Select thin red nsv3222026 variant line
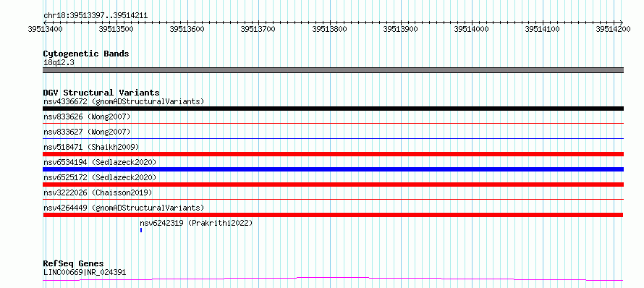644x288 pixels. click(x=333, y=199)
